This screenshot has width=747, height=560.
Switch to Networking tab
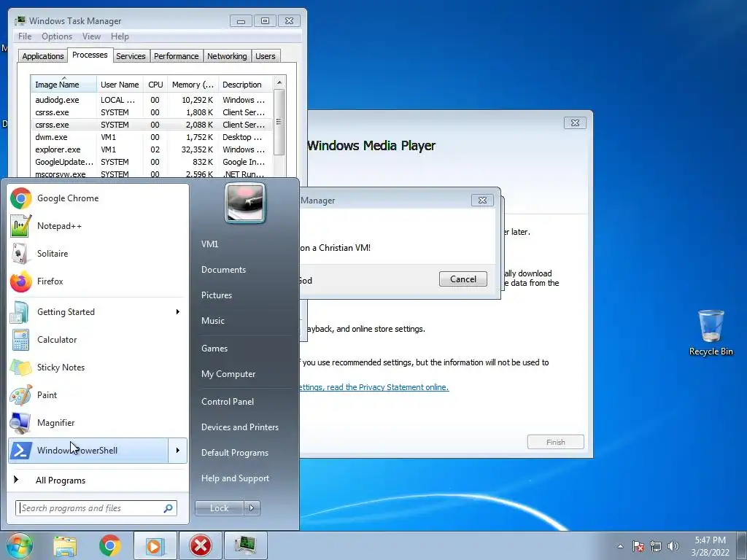[x=228, y=56]
